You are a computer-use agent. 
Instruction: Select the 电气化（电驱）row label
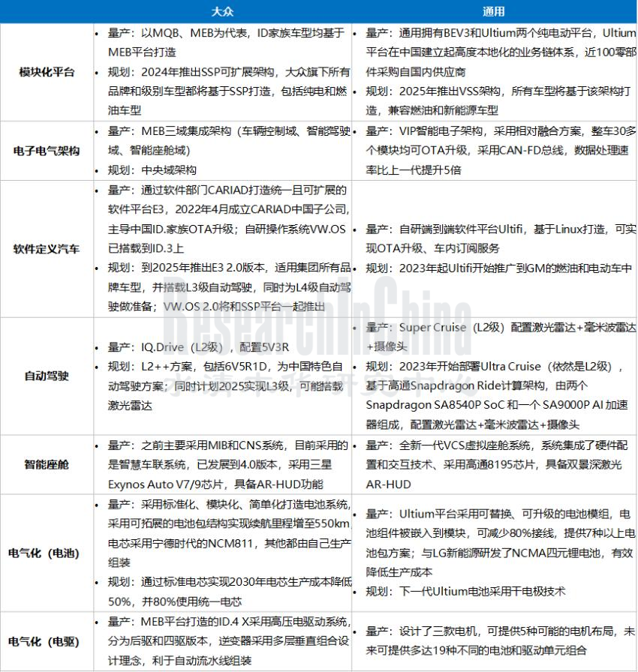44,641
